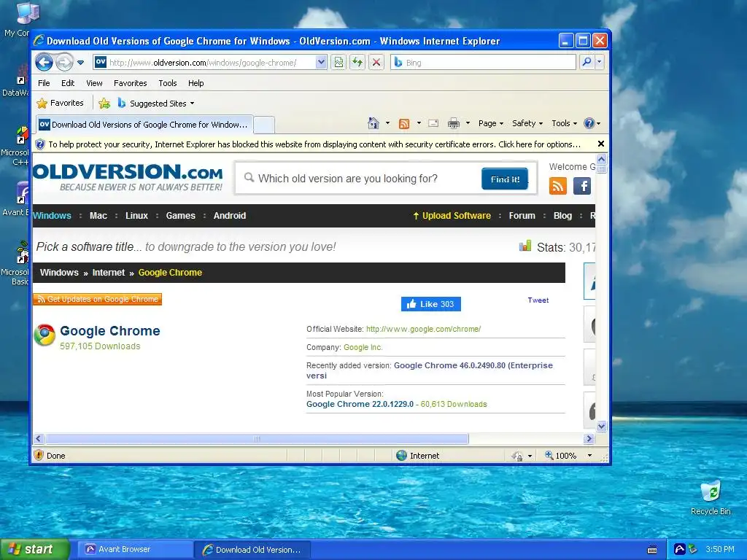
Task: Click the Google Inc. company link
Action: 363,347
